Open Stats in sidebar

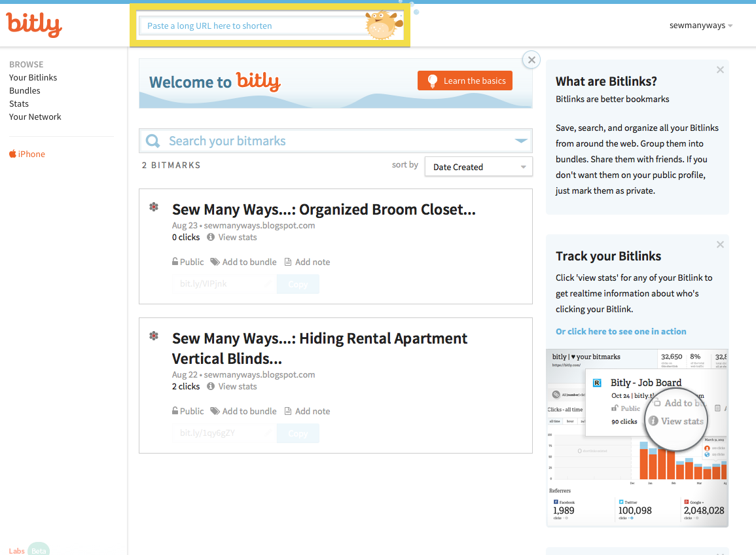[19, 103]
